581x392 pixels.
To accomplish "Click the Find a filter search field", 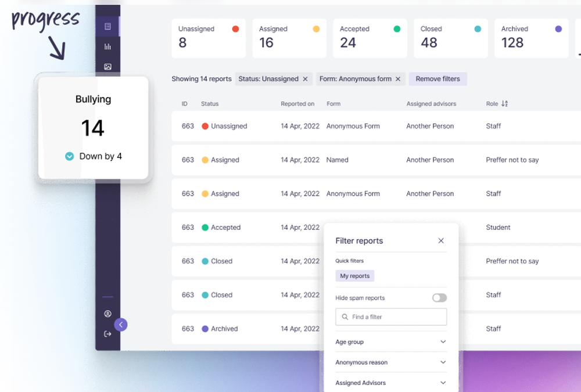I will pos(390,317).
